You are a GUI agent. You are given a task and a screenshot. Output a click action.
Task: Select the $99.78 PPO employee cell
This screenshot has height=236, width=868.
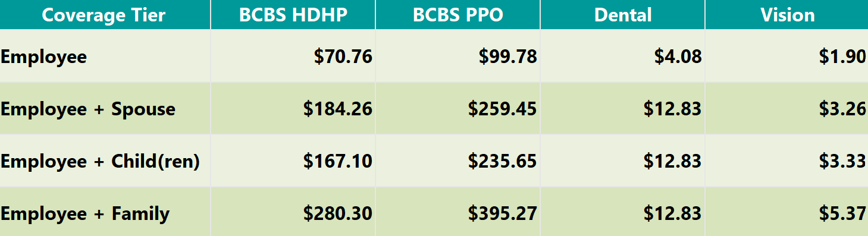tap(458, 56)
